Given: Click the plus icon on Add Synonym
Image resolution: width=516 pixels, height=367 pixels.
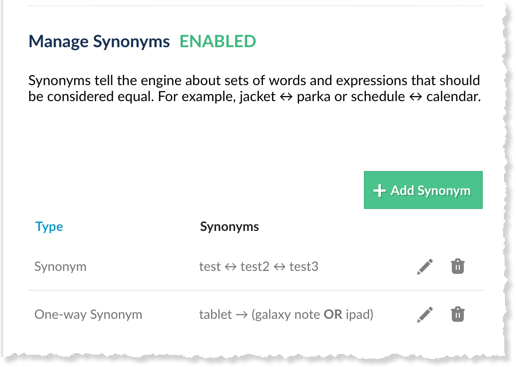Looking at the screenshot, I should click(x=379, y=191).
